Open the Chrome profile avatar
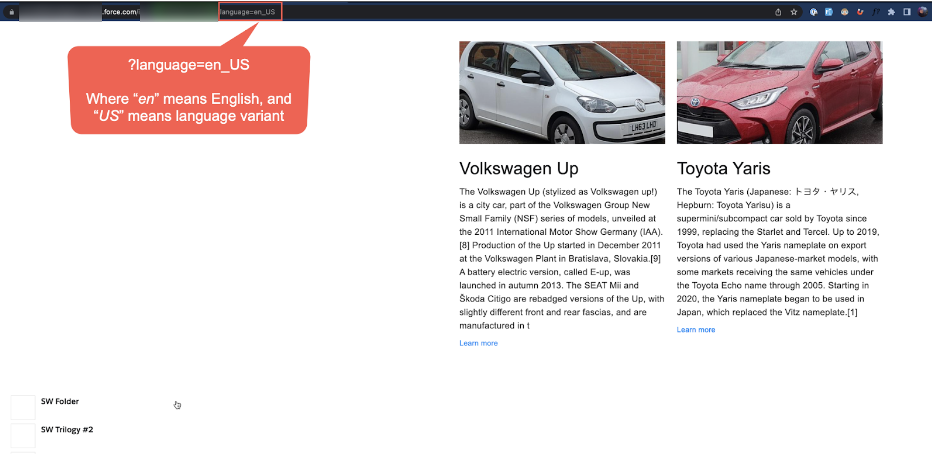 922,12
